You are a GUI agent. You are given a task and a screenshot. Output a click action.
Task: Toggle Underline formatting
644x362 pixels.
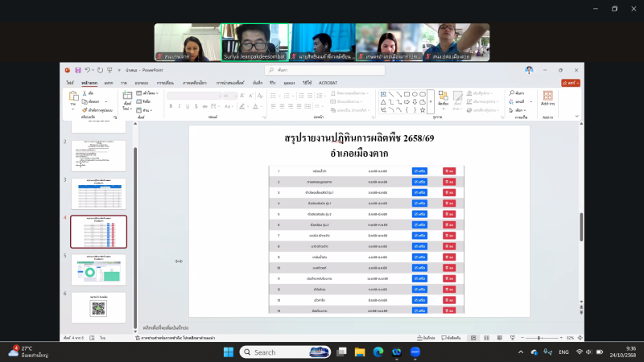(x=187, y=105)
